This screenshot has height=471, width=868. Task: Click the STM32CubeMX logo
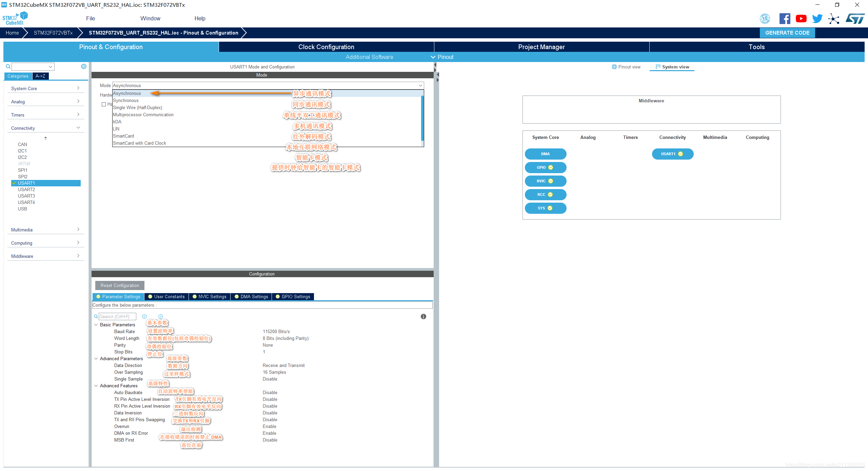pyautogui.click(x=15, y=18)
